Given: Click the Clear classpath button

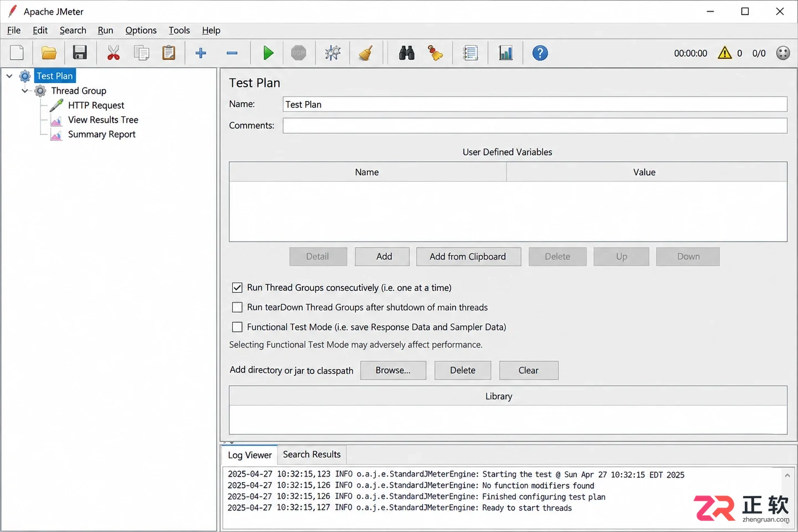Looking at the screenshot, I should point(528,370).
